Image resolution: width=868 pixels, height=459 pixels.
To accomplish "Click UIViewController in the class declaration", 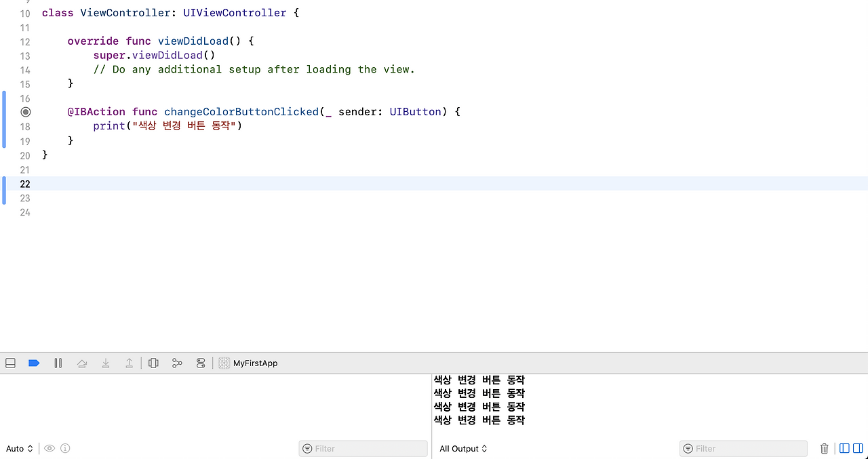I will pos(235,13).
